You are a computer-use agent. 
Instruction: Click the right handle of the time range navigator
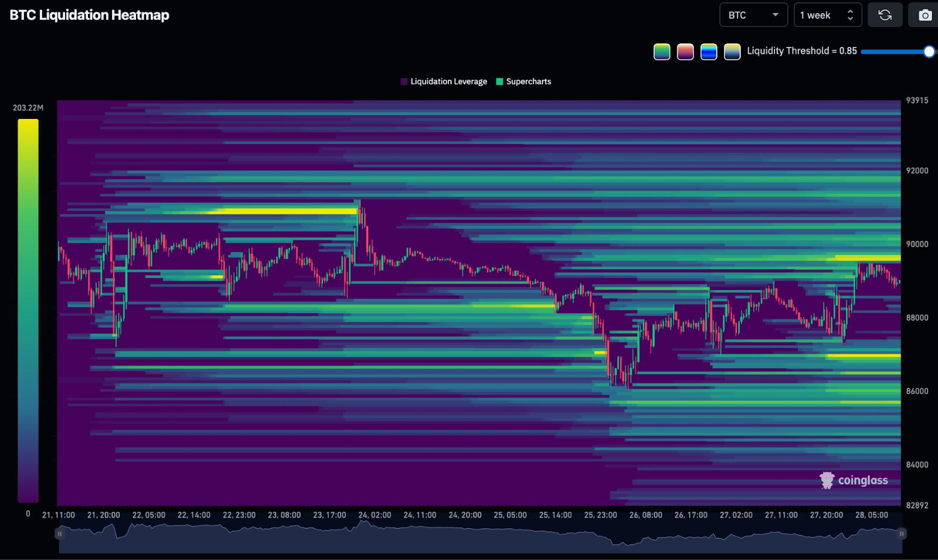902,534
